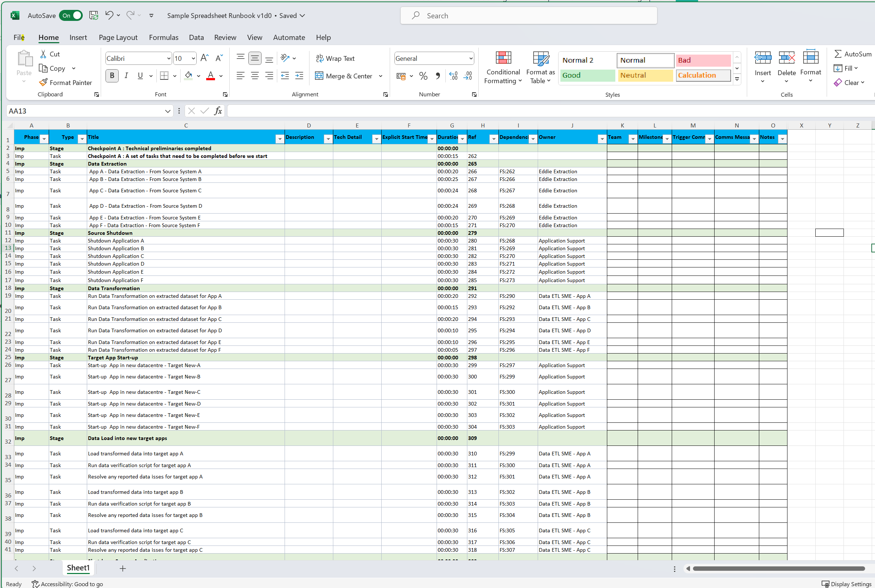Viewport: 875px width, 588px height.
Task: Select the Home ribbon tab
Action: point(49,37)
